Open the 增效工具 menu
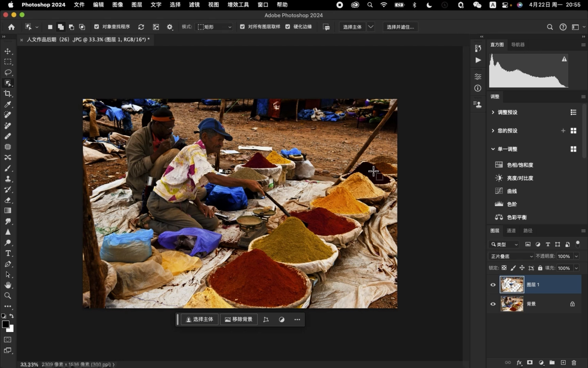 (x=238, y=5)
